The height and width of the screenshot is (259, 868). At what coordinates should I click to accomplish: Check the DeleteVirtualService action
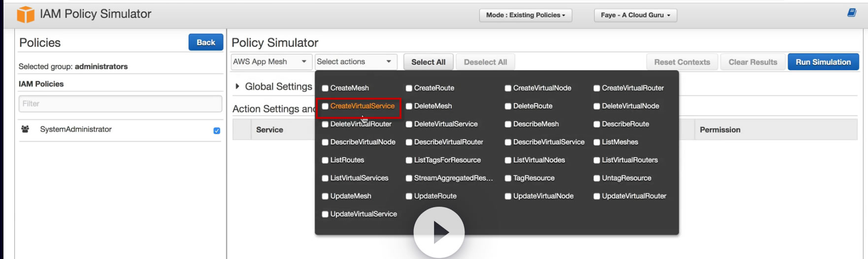click(x=409, y=124)
